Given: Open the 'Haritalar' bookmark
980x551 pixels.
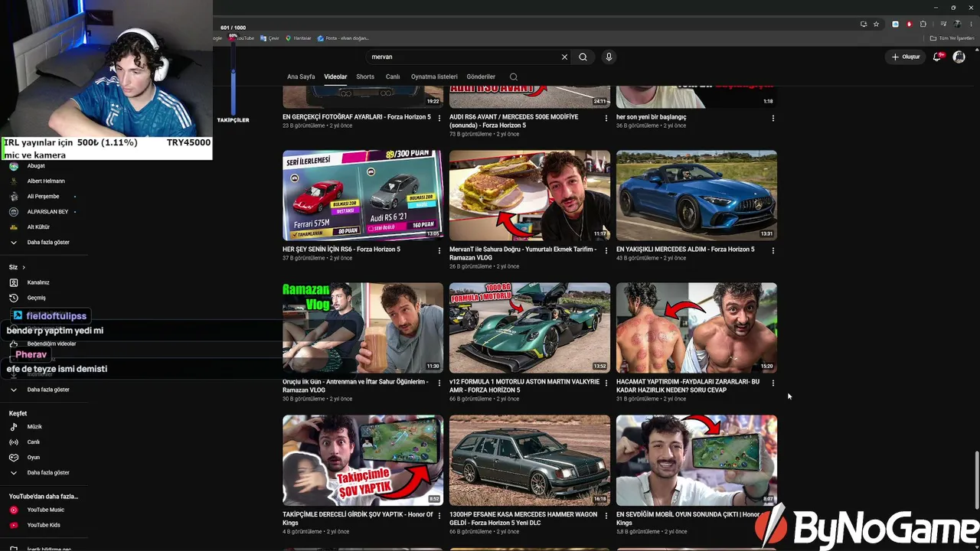Looking at the screenshot, I should click(299, 38).
